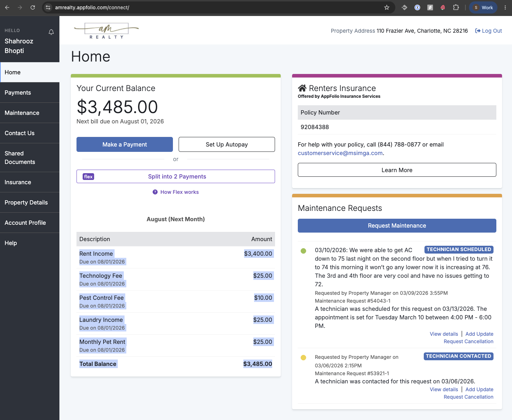The width and height of the screenshot is (512, 420).
Task: Click the customerservice@msimga.com email link
Action: [x=340, y=153]
